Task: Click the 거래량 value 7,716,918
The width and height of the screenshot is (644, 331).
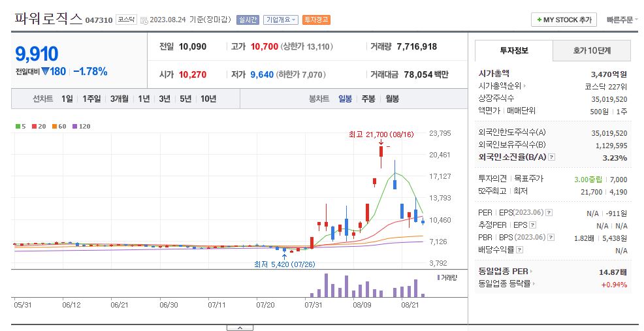Action: click(x=417, y=46)
